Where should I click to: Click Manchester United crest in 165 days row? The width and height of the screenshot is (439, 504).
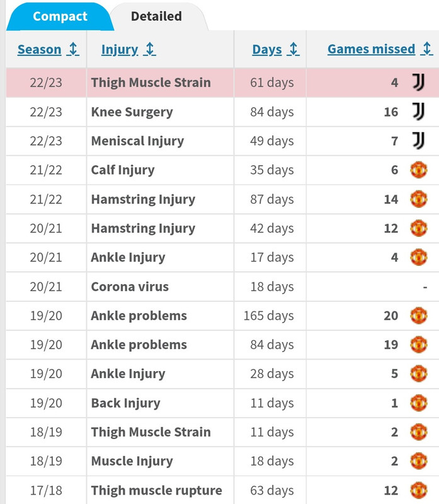click(418, 316)
